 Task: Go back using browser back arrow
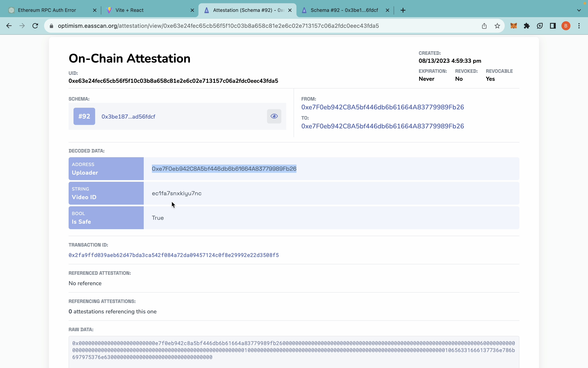pyautogui.click(x=9, y=26)
